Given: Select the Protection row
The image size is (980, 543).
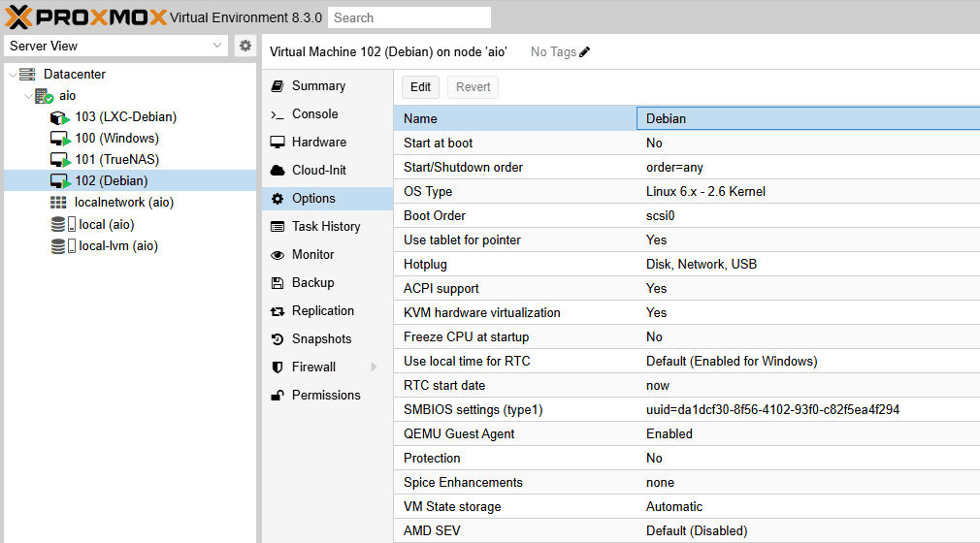Looking at the screenshot, I should click(687, 458).
